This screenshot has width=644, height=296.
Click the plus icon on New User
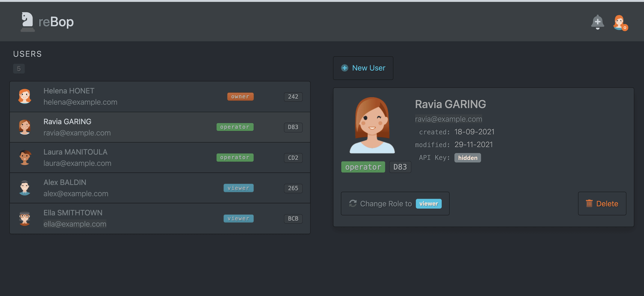[344, 68]
